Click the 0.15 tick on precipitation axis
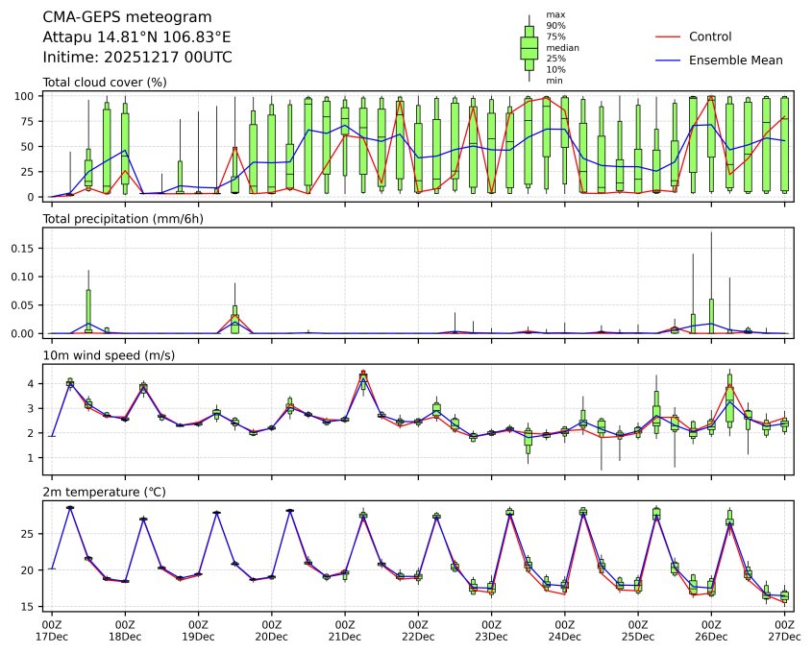This screenshot has width=812, height=653. click(25, 248)
